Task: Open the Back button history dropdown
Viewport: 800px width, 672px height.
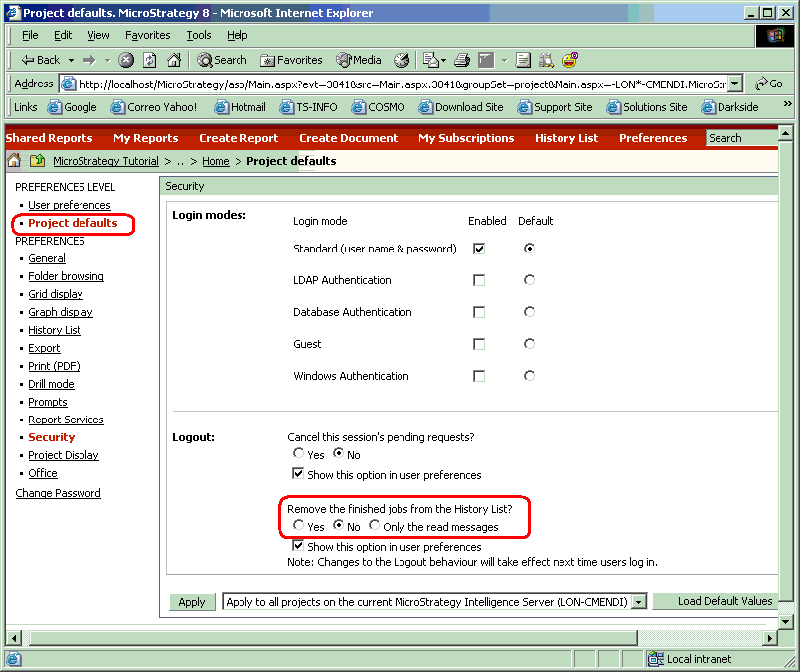Action: [x=71, y=60]
